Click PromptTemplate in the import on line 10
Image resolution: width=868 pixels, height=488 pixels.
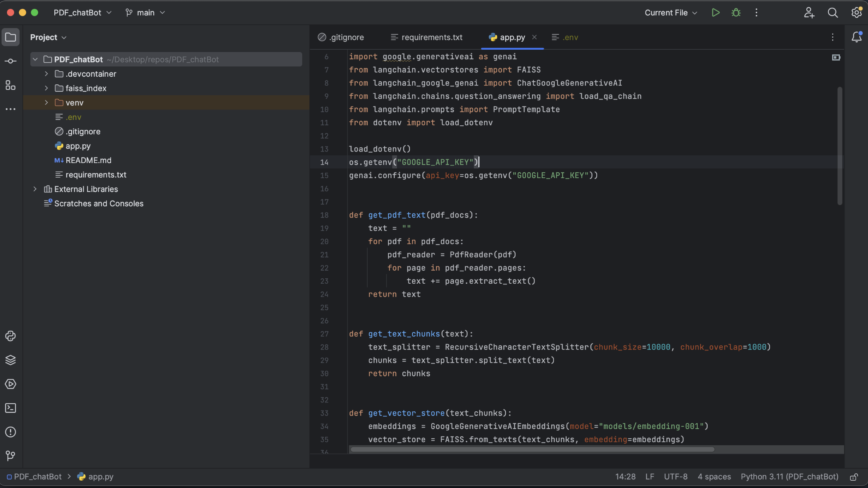tap(526, 109)
